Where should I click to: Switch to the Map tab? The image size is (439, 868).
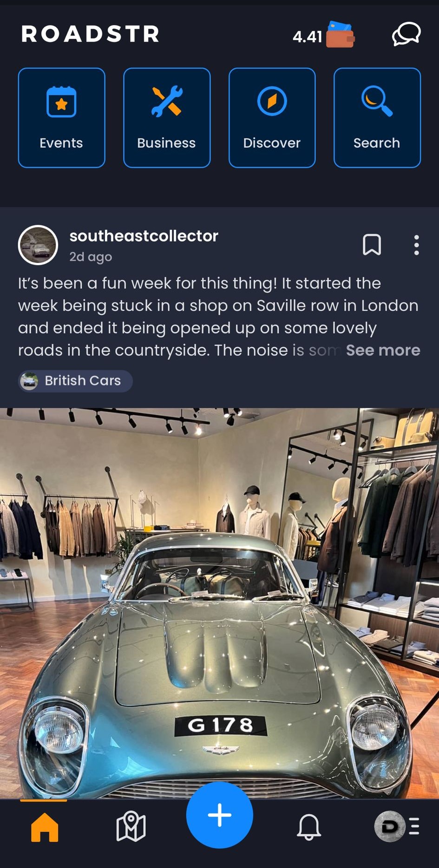pyautogui.click(x=131, y=827)
